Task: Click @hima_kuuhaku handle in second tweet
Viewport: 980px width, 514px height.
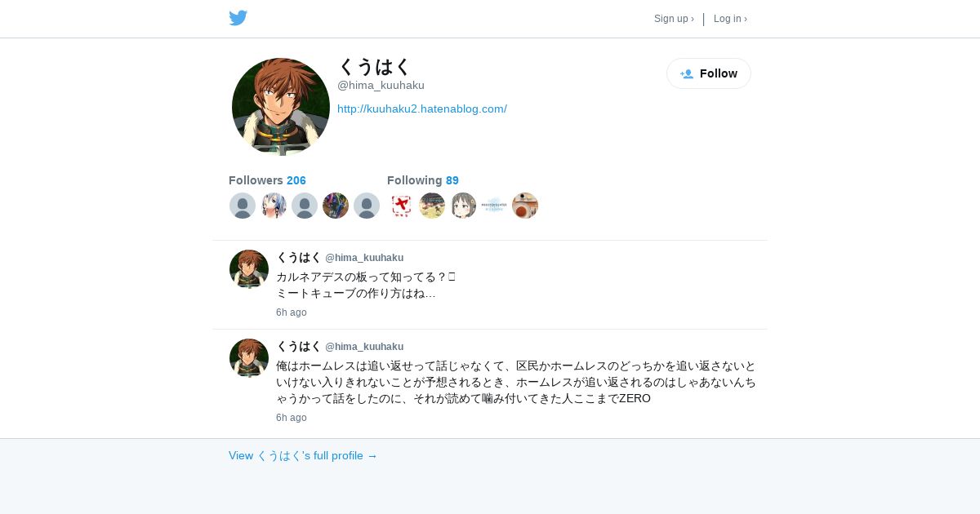Action: tap(364, 347)
